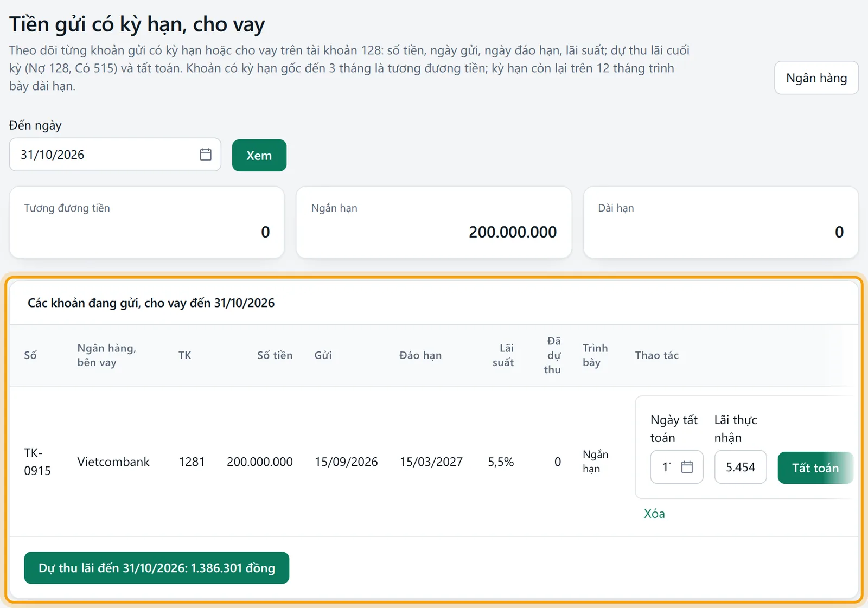Click the Thao tác column header

coord(657,355)
